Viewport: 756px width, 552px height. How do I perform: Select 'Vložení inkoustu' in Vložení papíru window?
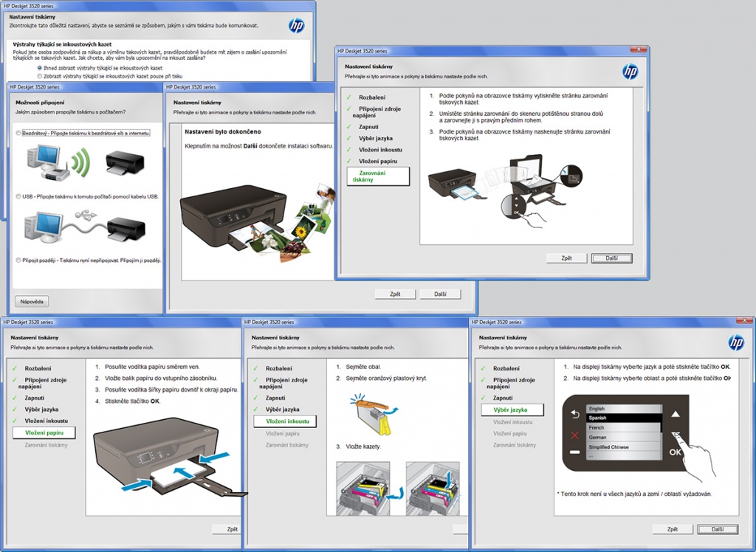[47, 421]
